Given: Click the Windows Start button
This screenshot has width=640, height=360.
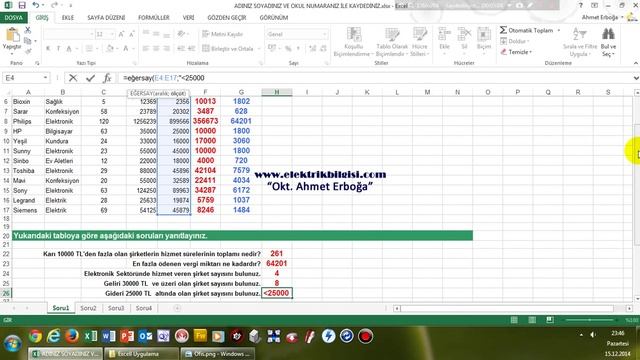Looking at the screenshot, I should tap(13, 342).
